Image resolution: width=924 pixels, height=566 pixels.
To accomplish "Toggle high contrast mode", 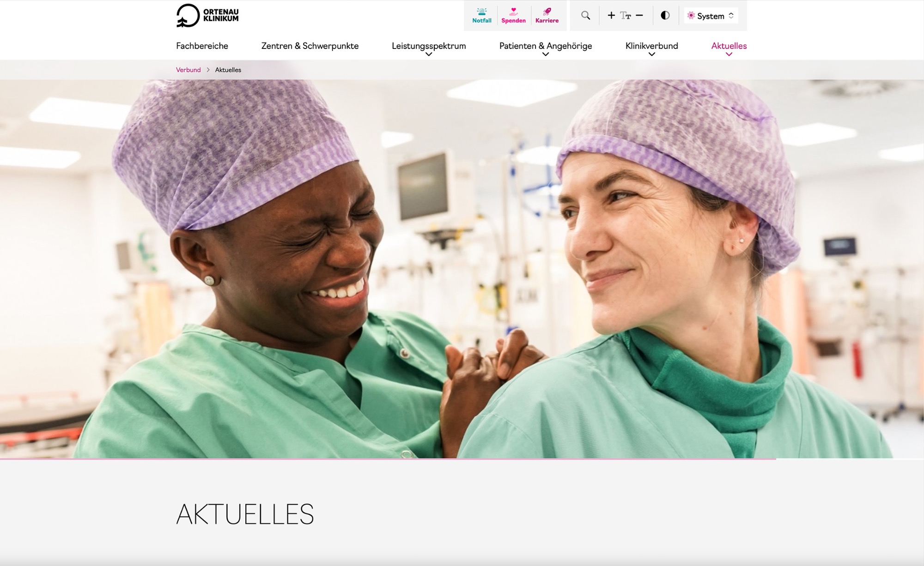I will coord(665,15).
